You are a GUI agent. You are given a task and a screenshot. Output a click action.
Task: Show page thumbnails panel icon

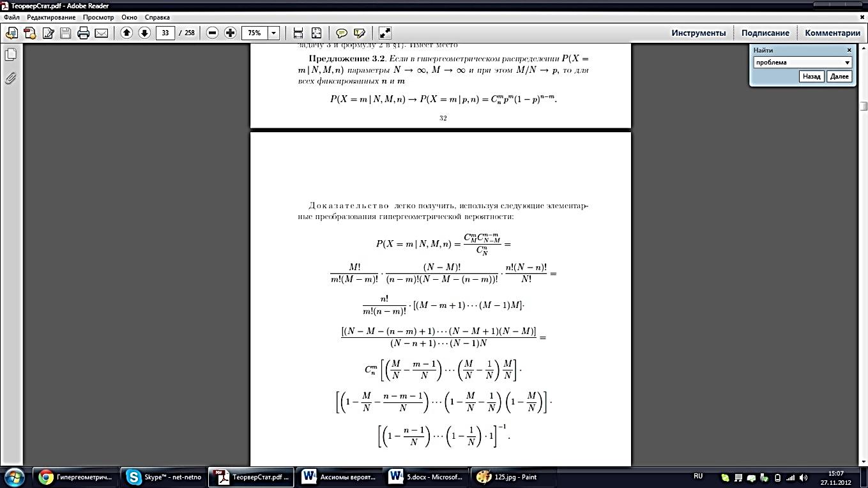pos(11,55)
